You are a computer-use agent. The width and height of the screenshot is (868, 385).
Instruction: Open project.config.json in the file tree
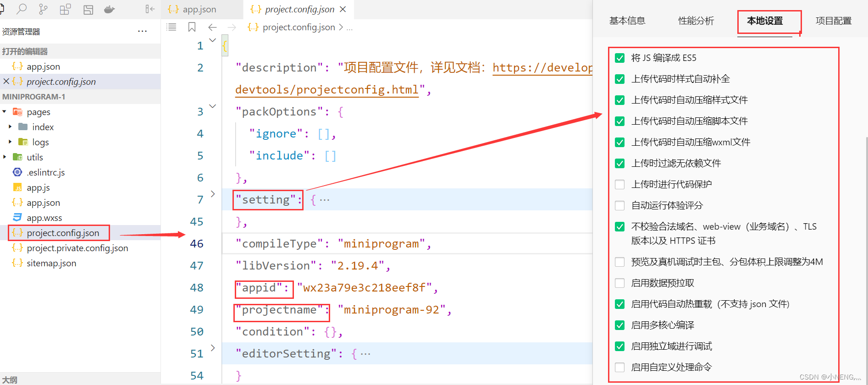tap(63, 233)
